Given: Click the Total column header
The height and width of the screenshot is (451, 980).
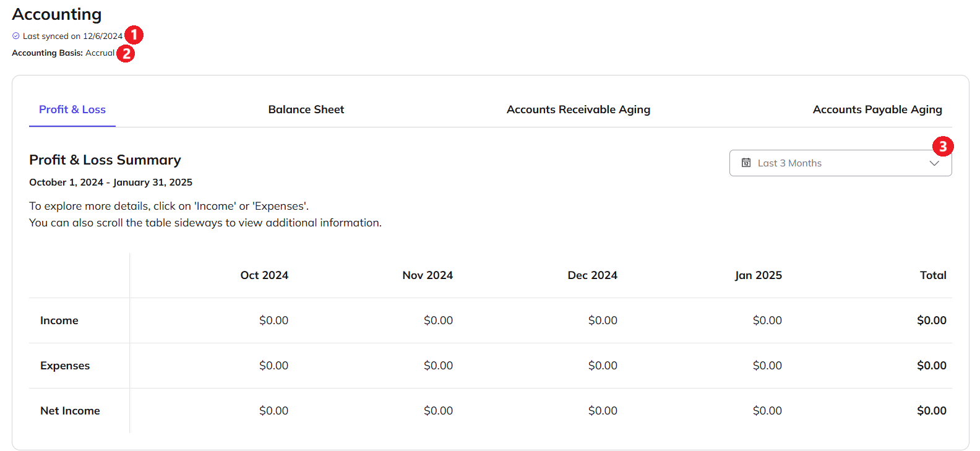Looking at the screenshot, I should (933, 275).
